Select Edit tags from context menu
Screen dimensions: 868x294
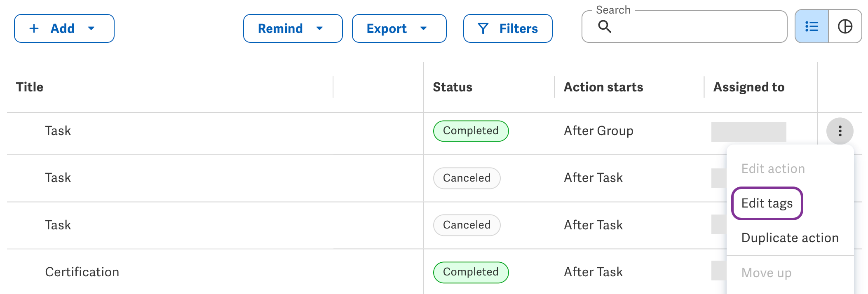(767, 203)
